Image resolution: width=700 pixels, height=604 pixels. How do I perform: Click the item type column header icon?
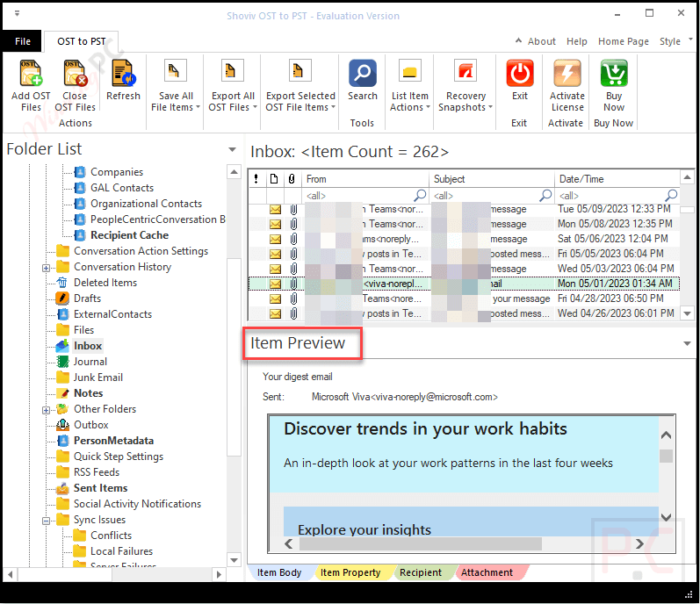pyautogui.click(x=274, y=179)
